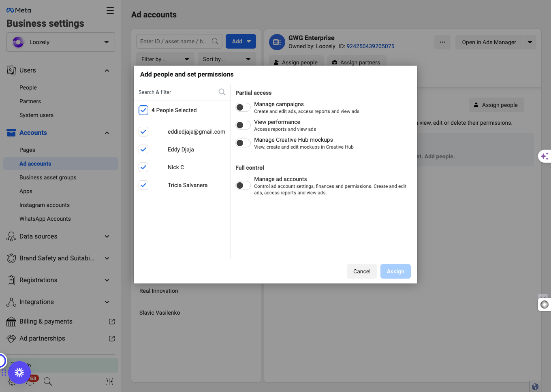Screen dimensions: 551x392
Task: Click the Users section icon
Action: pyautogui.click(x=11, y=70)
